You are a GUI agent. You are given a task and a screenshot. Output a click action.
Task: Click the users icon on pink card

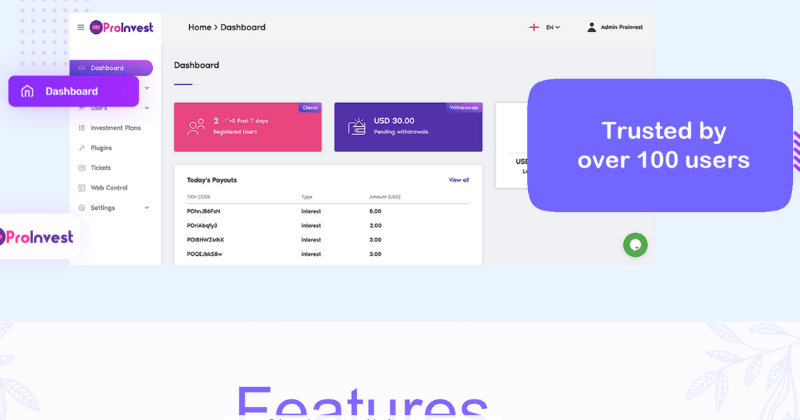(x=196, y=127)
